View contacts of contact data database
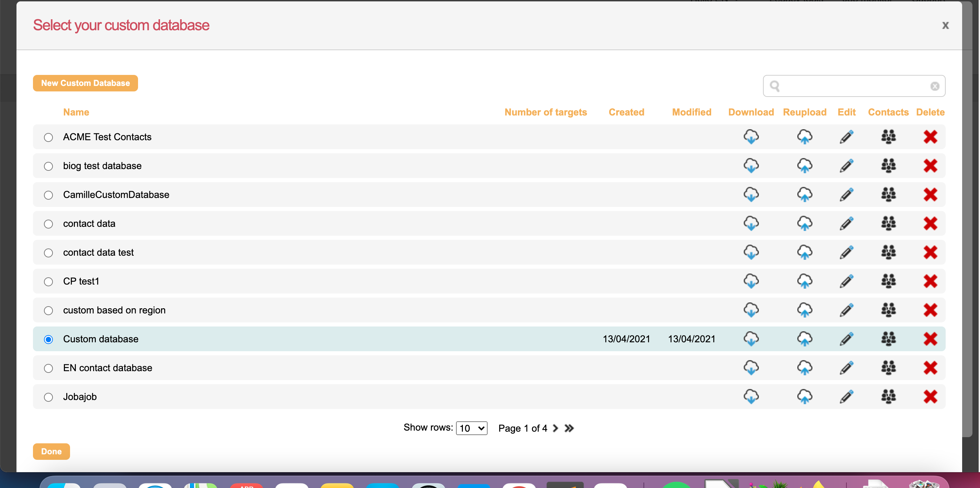The width and height of the screenshot is (980, 488). [888, 223]
